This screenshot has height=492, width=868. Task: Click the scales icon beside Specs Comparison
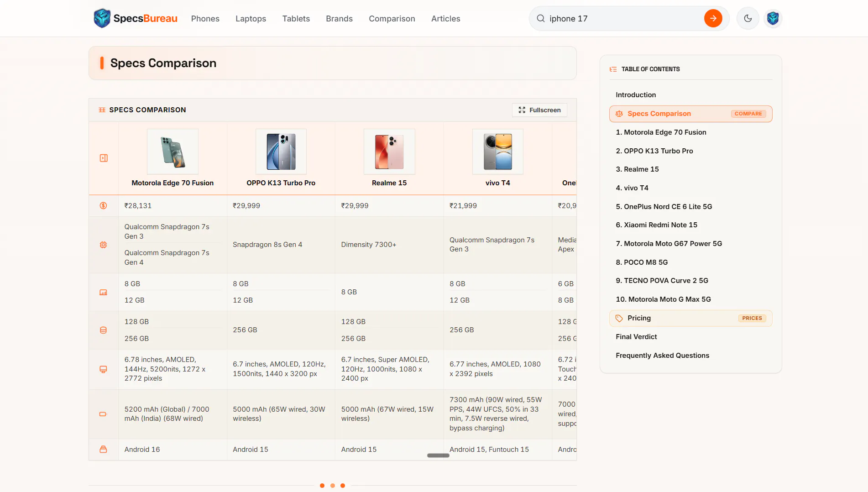point(619,114)
